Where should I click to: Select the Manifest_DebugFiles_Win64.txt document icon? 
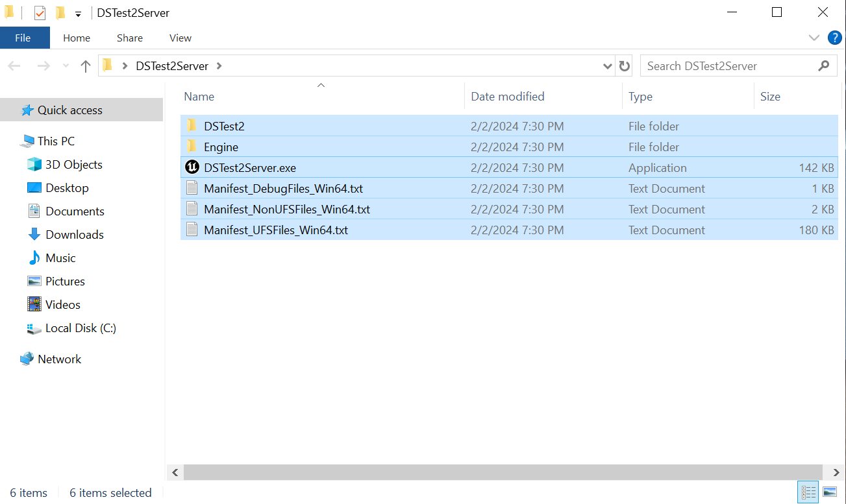(192, 188)
